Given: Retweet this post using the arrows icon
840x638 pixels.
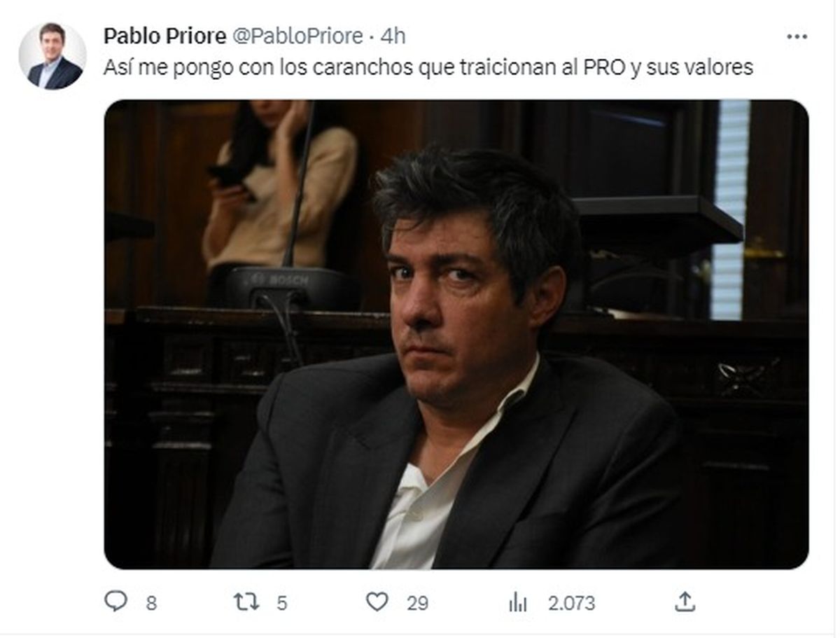Looking at the screenshot, I should click(246, 602).
